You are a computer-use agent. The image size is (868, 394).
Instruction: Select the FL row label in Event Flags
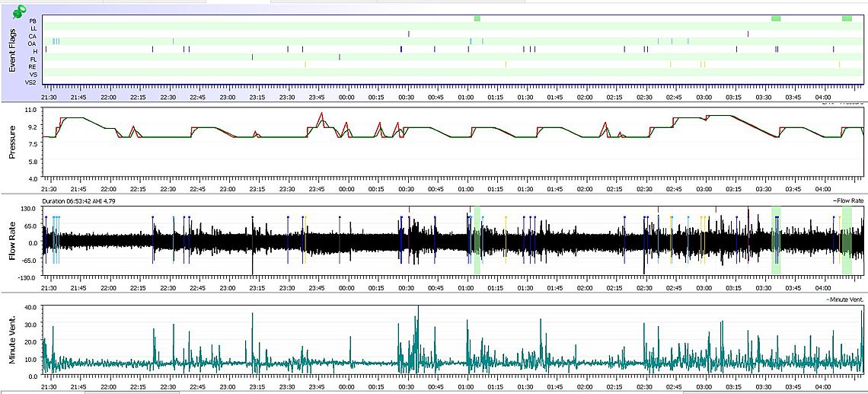click(34, 58)
